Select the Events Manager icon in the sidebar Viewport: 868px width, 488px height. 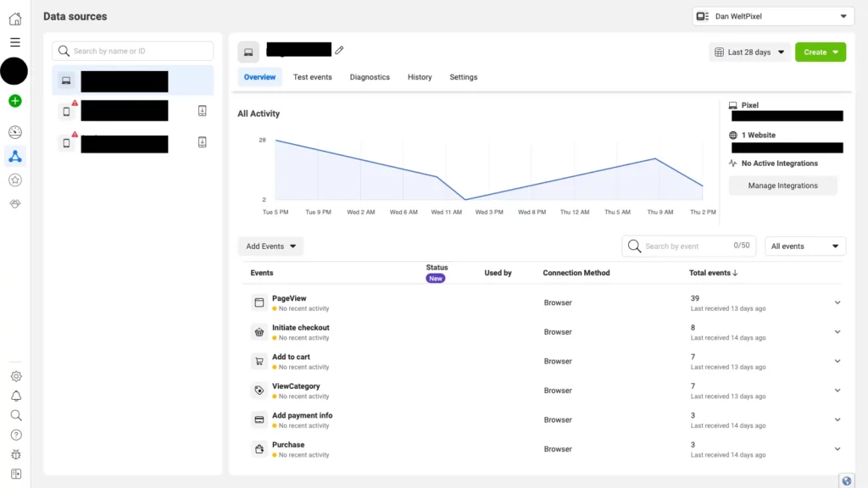(14, 155)
